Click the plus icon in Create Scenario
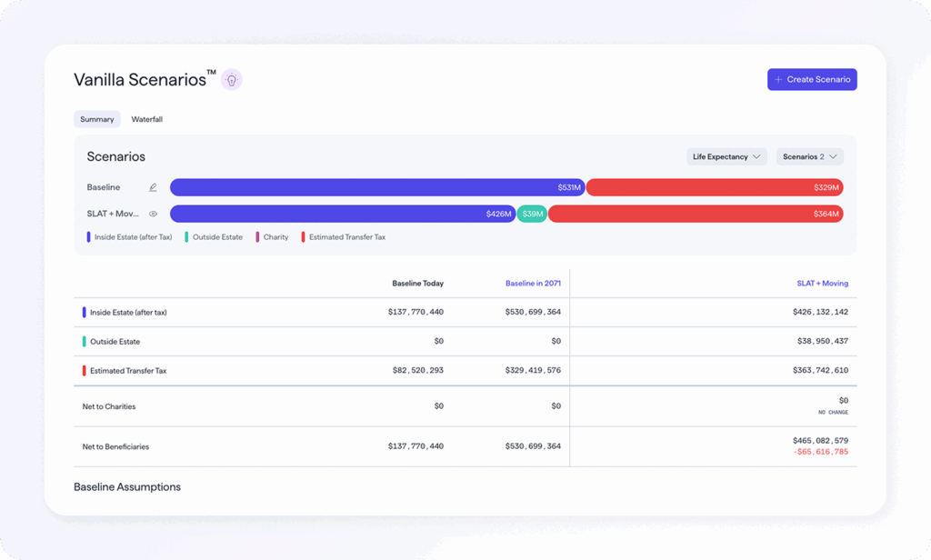This screenshot has width=931, height=560. [778, 80]
